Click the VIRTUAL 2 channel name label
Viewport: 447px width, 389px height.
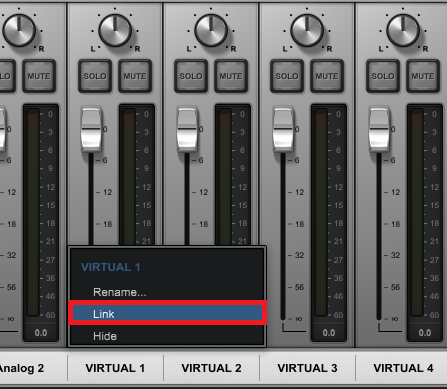point(211,368)
